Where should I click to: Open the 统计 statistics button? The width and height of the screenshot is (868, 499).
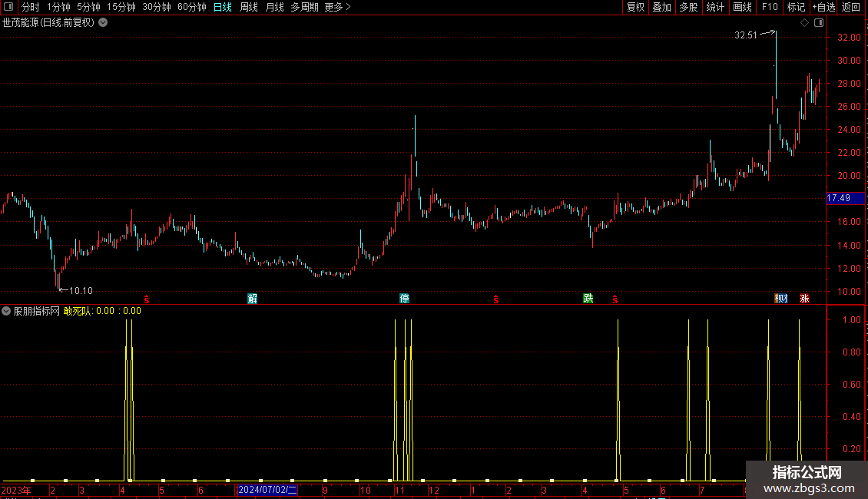coord(715,7)
